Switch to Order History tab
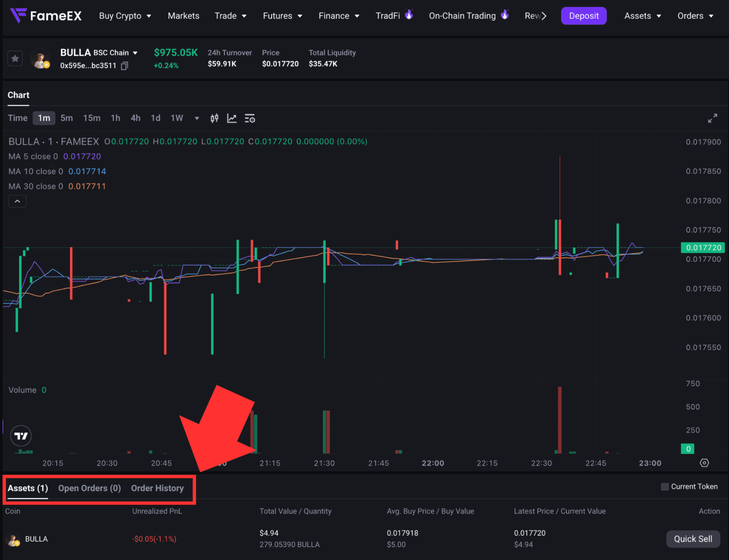This screenshot has width=729, height=560. 157,488
